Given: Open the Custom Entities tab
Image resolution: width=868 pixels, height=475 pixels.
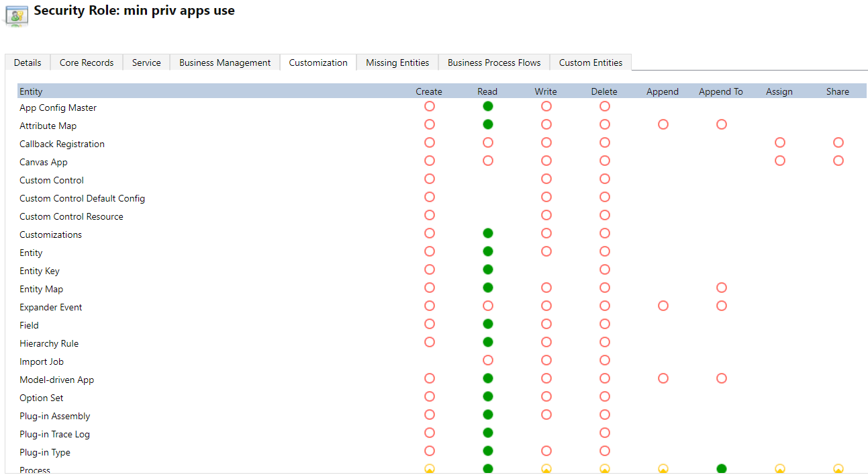Looking at the screenshot, I should 590,62.
